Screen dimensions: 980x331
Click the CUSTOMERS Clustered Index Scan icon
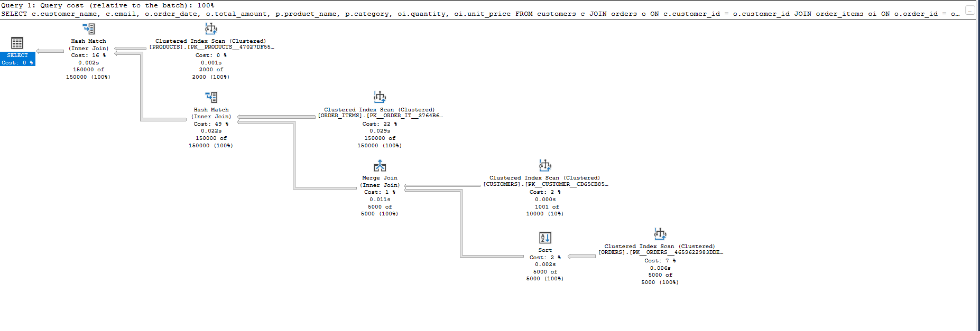tap(545, 166)
